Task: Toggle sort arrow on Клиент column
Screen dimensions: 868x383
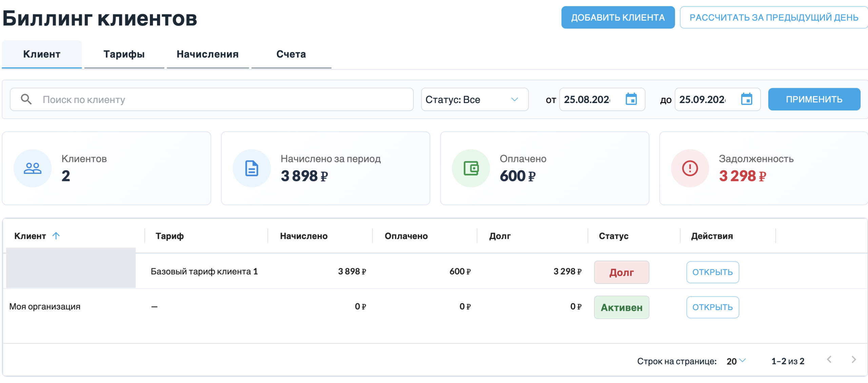Action: coord(56,236)
